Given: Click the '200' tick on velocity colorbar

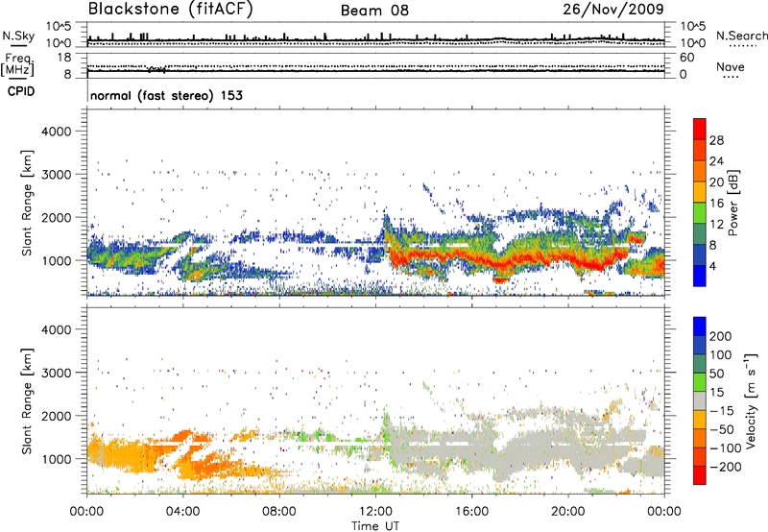Looking at the screenshot, I should pos(721,336).
